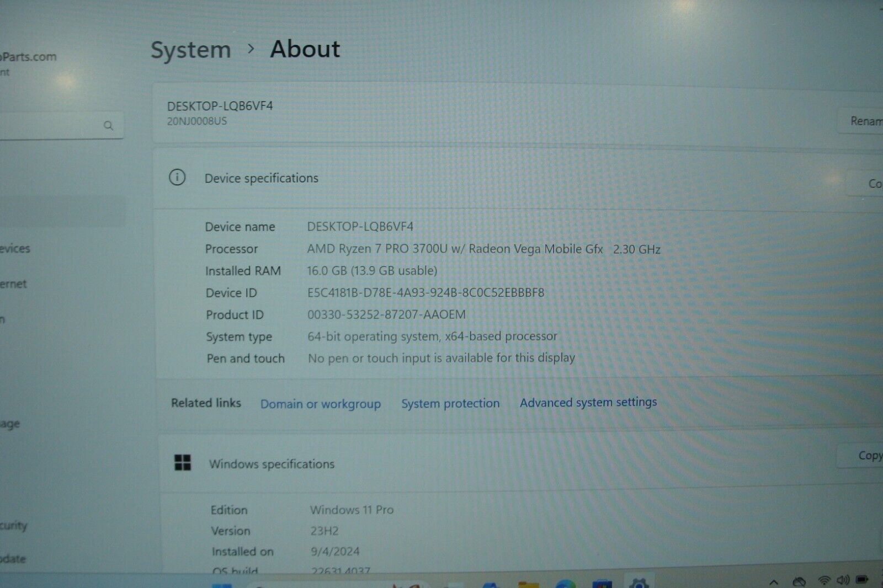Screen dimensions: 883x588
Task: Open the Privacy & security sidebar item
Action: (x=14, y=525)
